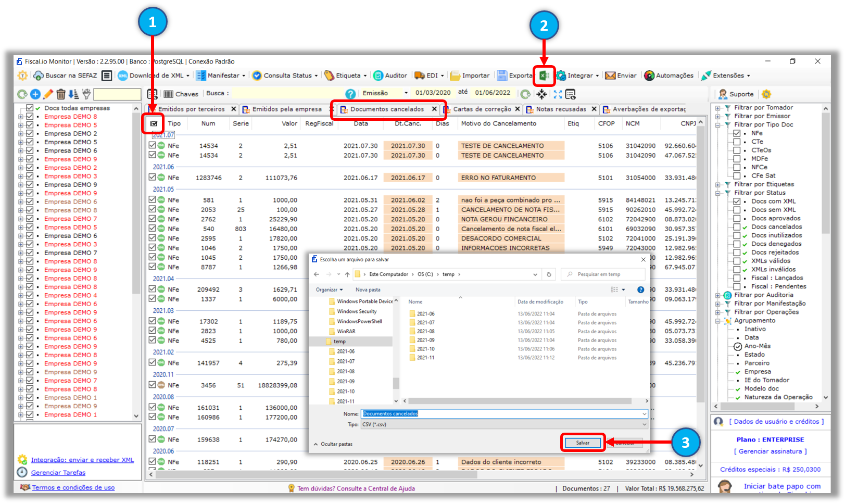Screen dimensions: 845x504
Task: Switch to Emitidos por terceiros tab
Action: coord(192,109)
